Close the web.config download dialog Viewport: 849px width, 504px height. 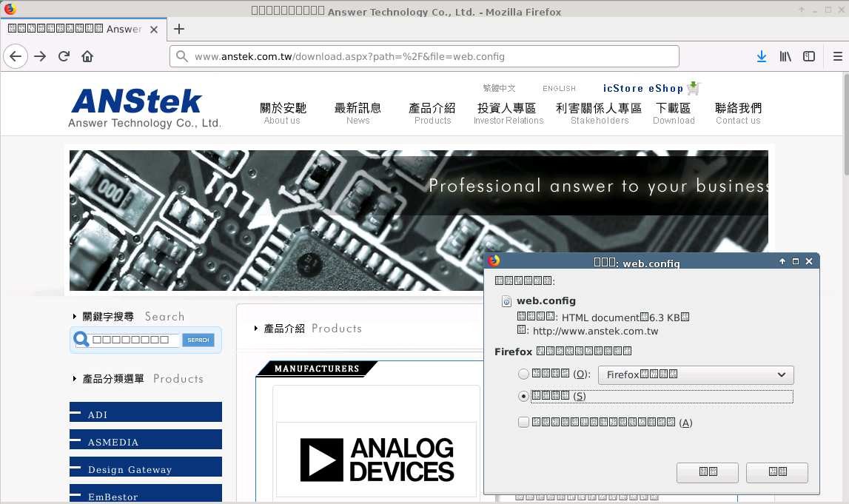click(809, 261)
